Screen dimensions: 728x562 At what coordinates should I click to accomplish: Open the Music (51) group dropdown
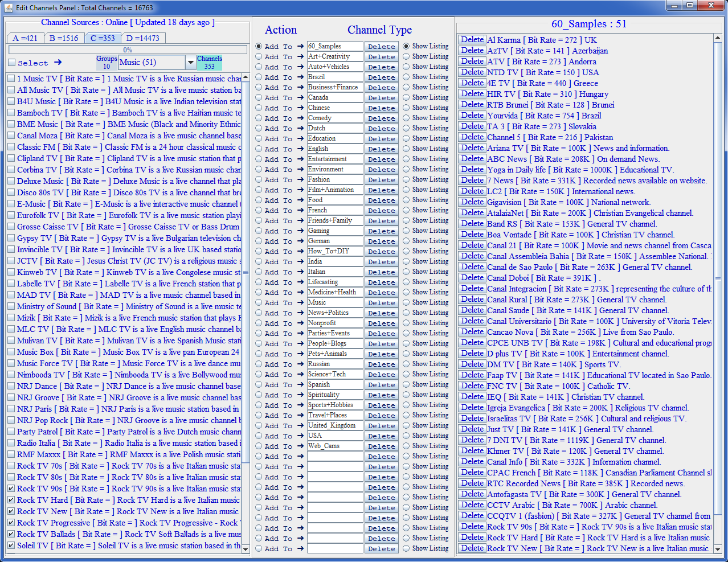click(190, 63)
